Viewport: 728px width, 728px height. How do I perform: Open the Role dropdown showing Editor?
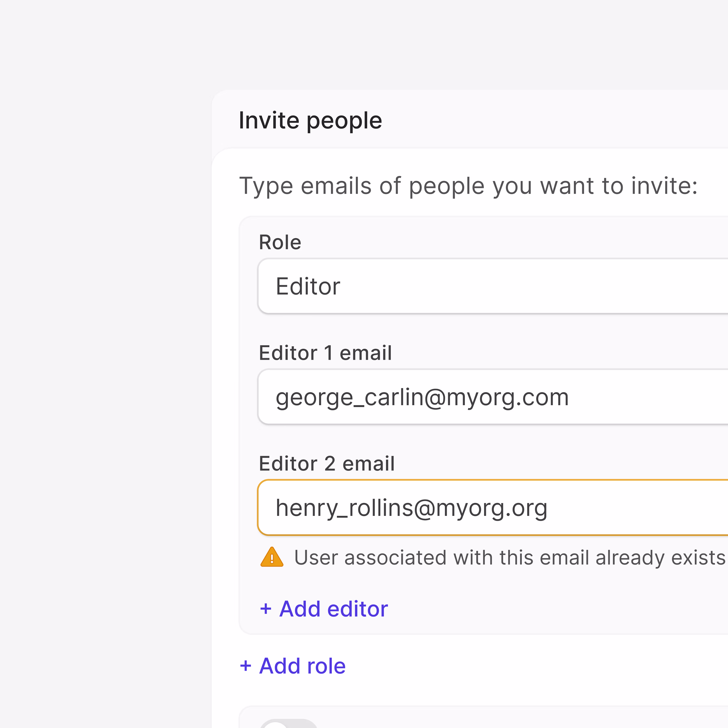point(490,286)
